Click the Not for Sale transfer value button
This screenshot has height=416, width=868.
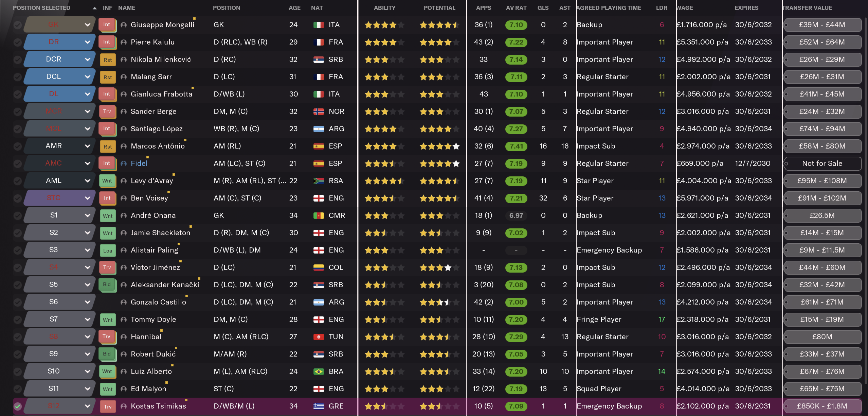pyautogui.click(x=822, y=163)
